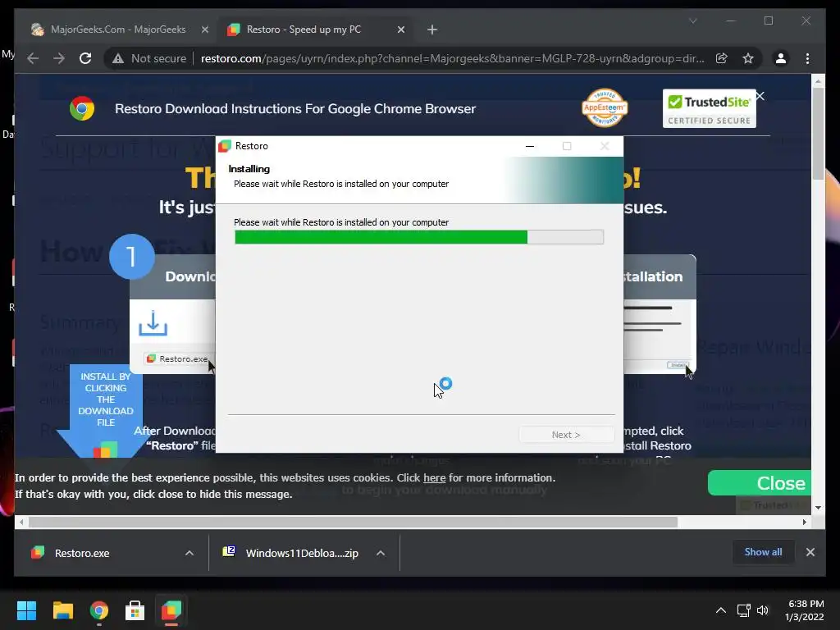This screenshot has width=840, height=630.
Task: Click the TrustedSite certified secure badge
Action: [709, 108]
